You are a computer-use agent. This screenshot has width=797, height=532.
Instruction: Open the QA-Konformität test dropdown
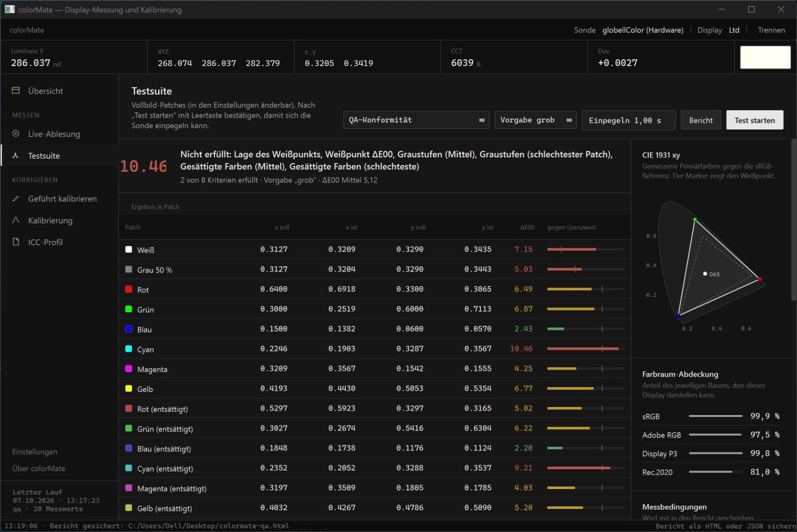click(417, 120)
